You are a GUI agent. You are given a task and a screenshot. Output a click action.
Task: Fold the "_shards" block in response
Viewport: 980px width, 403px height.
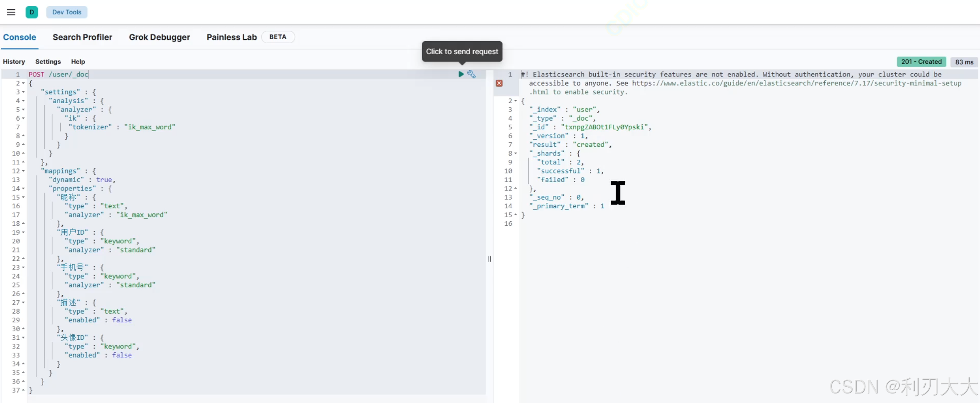click(516, 153)
